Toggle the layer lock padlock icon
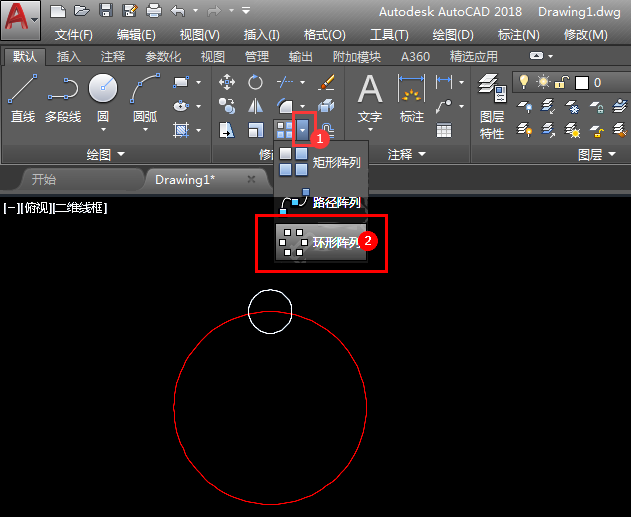Viewport: 631px width, 517px height. point(561,82)
